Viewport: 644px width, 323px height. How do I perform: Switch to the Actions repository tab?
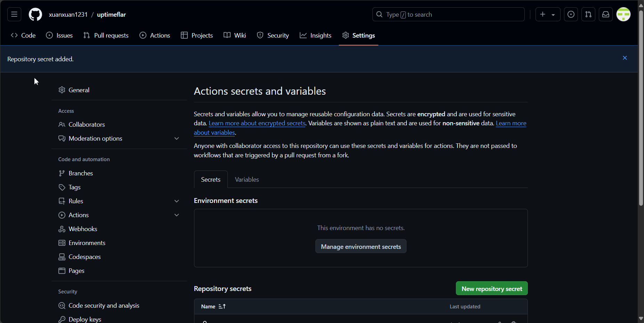click(155, 35)
